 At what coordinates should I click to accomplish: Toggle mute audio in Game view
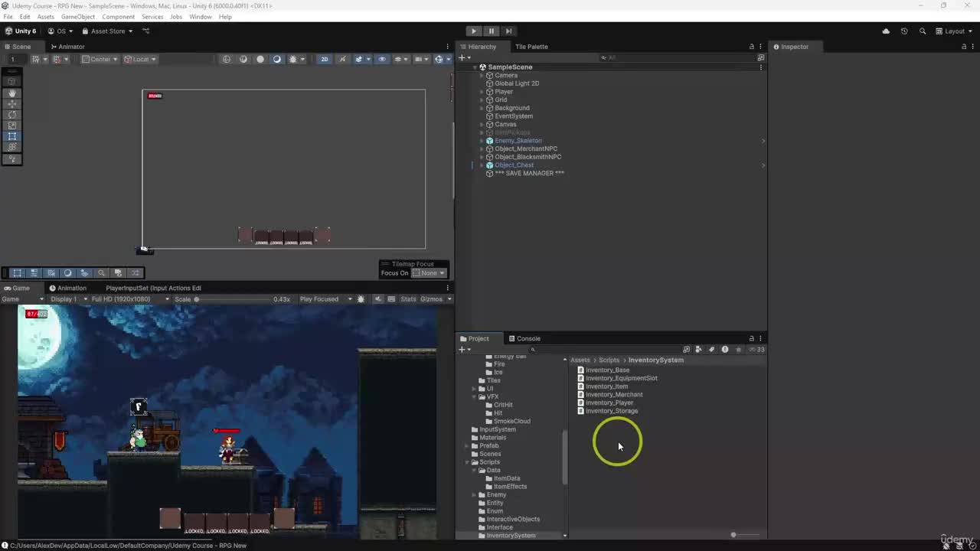[x=378, y=299]
